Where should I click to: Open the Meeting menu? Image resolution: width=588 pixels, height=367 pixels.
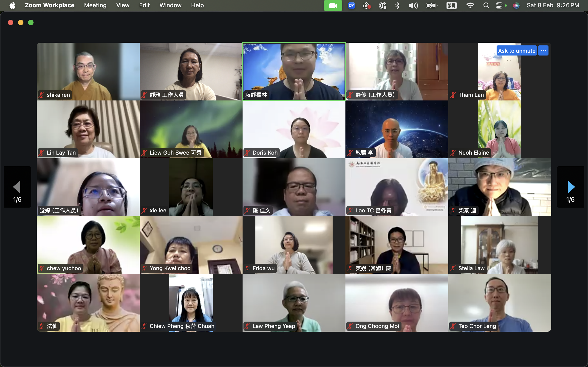coord(95,5)
